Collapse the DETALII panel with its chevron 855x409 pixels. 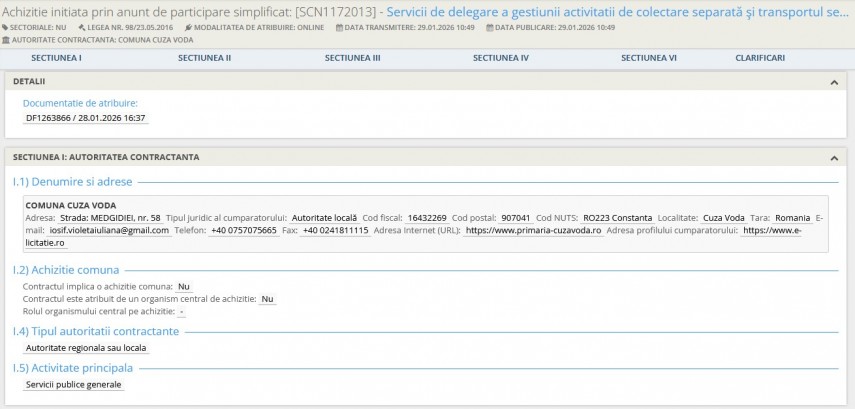tap(834, 81)
